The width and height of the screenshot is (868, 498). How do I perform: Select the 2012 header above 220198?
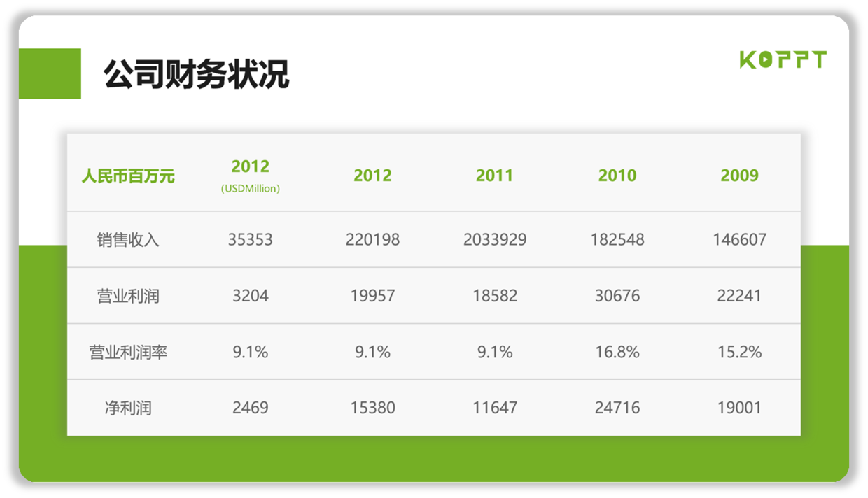[372, 176]
